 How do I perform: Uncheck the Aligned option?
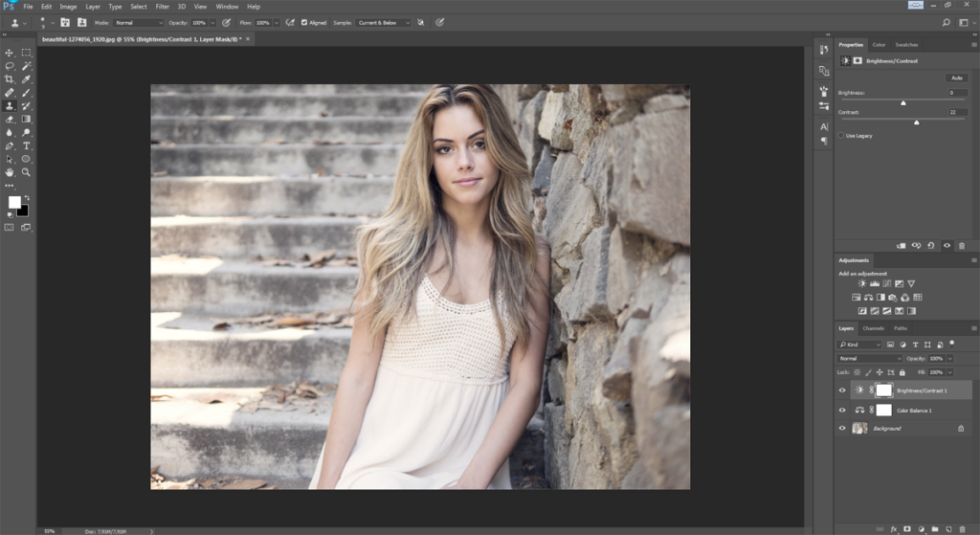tap(304, 22)
